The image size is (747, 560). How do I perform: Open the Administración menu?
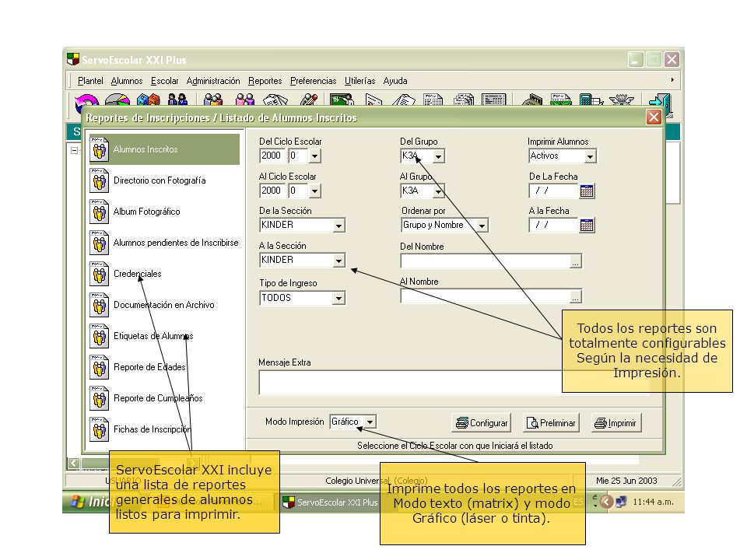point(213,81)
